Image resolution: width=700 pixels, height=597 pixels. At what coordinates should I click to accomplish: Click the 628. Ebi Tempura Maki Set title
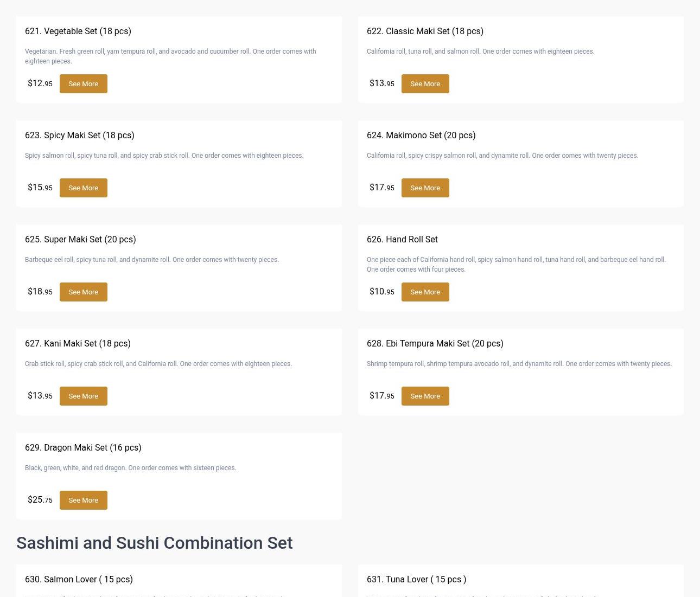pyautogui.click(x=435, y=344)
